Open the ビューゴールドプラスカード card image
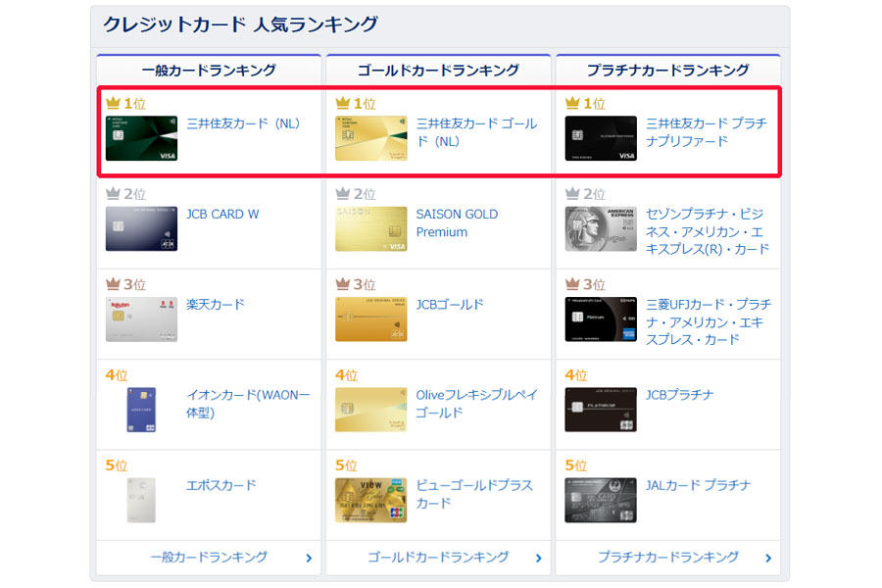Image resolution: width=882 pixels, height=588 pixels. [370, 500]
